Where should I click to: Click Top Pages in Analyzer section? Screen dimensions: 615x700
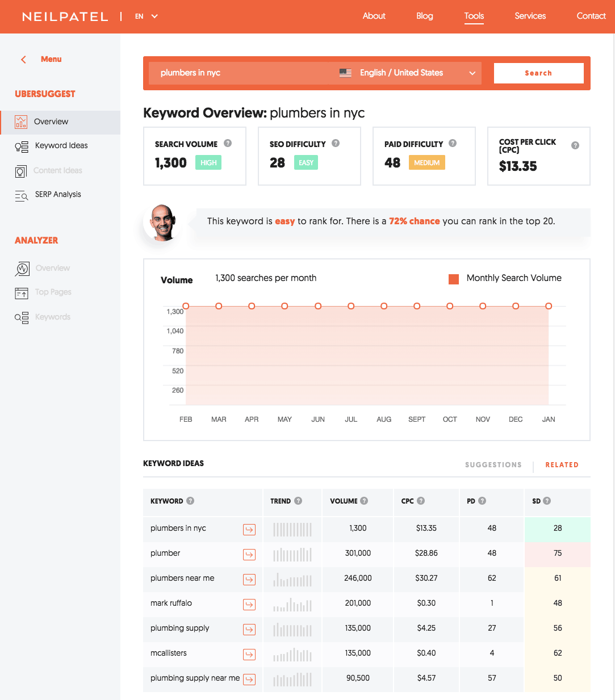[x=53, y=292]
